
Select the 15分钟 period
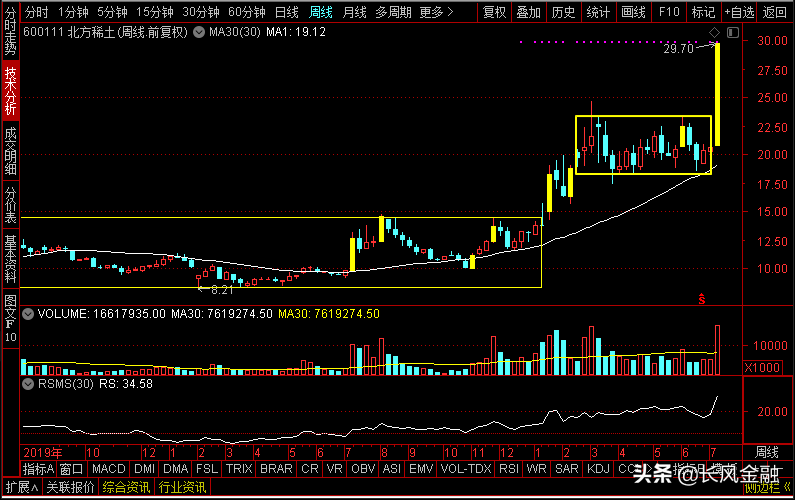155,12
